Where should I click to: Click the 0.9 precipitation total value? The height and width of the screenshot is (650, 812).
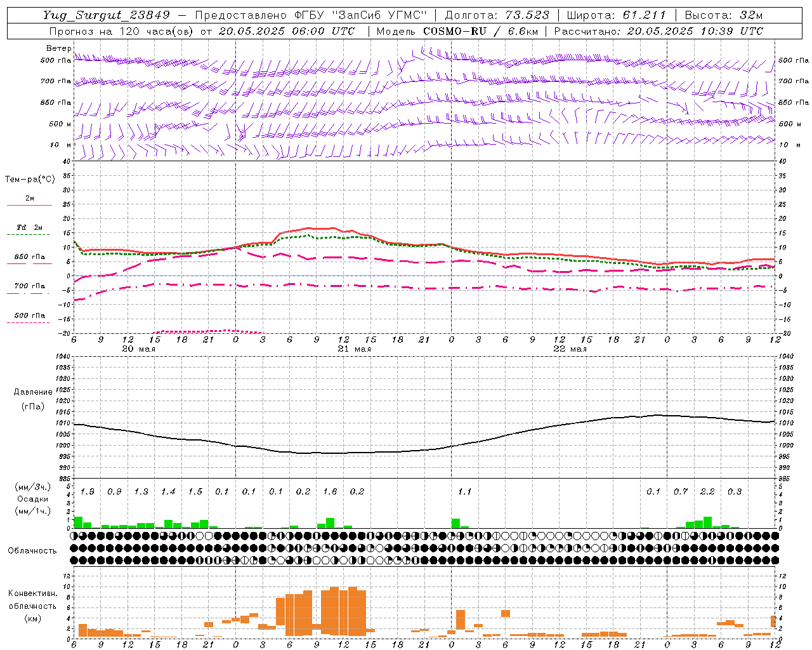click(114, 492)
